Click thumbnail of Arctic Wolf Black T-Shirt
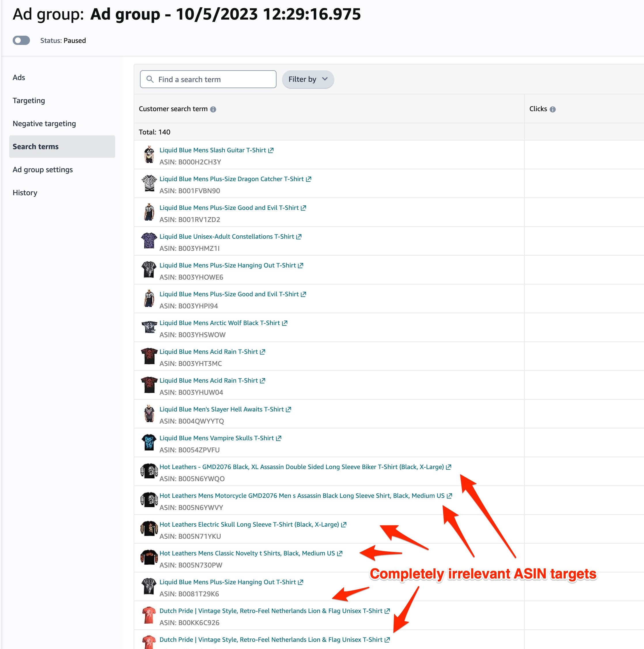Screen dimensions: 644x649 149,327
